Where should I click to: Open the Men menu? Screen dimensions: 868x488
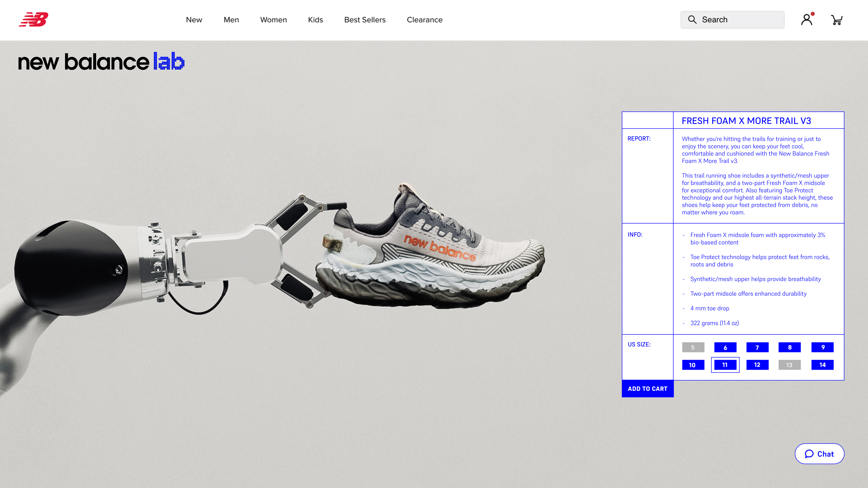[231, 20]
